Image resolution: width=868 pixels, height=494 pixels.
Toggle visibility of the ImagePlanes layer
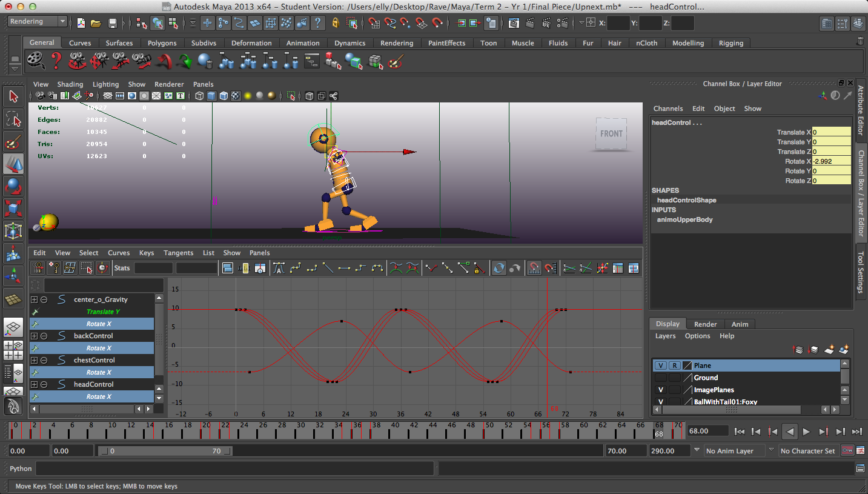click(x=661, y=390)
